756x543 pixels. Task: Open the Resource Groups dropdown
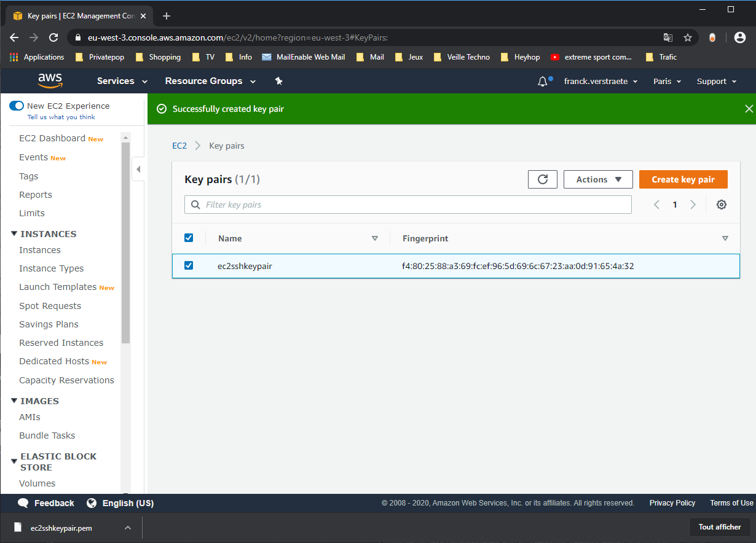pyautogui.click(x=210, y=81)
